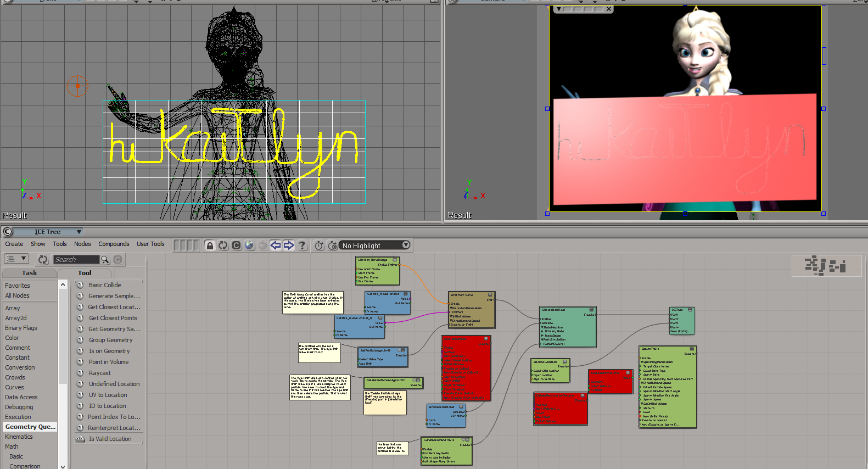Click the lock ICE tree view icon
The image size is (868, 469).
pos(210,245)
